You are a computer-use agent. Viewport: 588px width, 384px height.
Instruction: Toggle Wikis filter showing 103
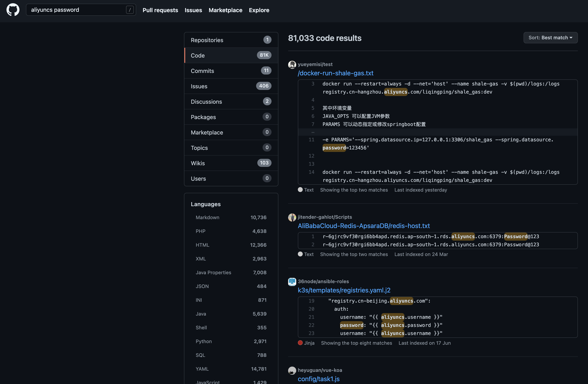[x=231, y=162]
